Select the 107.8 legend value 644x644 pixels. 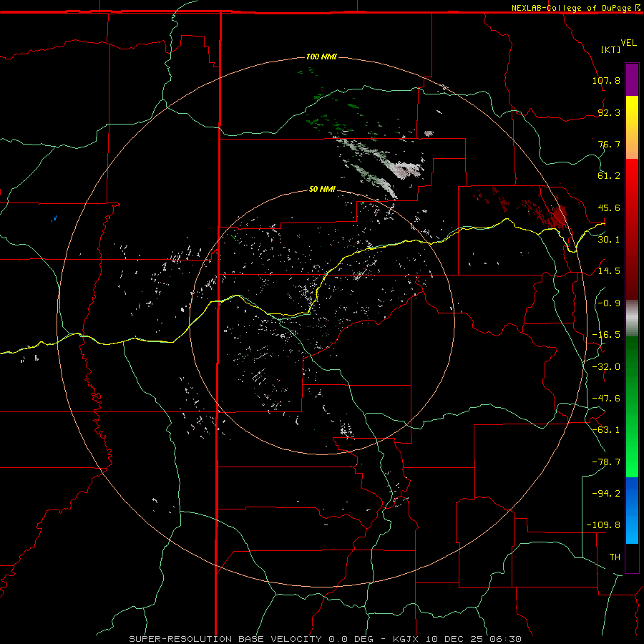tap(606, 80)
